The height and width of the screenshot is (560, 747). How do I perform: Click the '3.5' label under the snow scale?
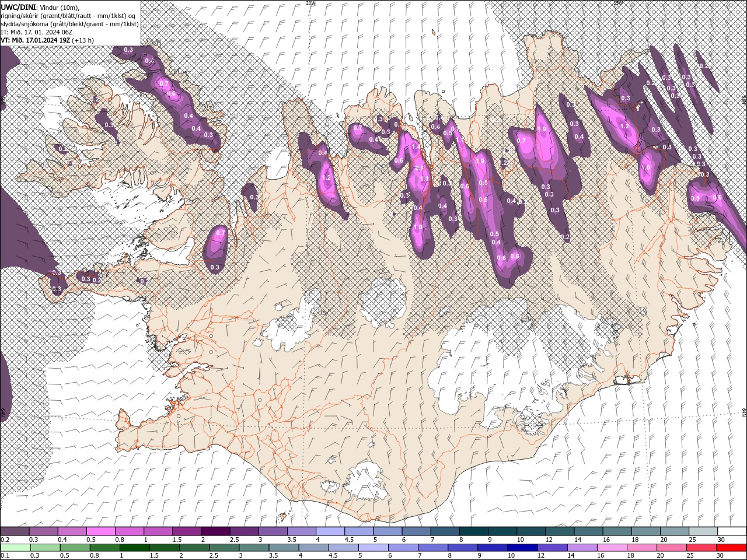292,540
